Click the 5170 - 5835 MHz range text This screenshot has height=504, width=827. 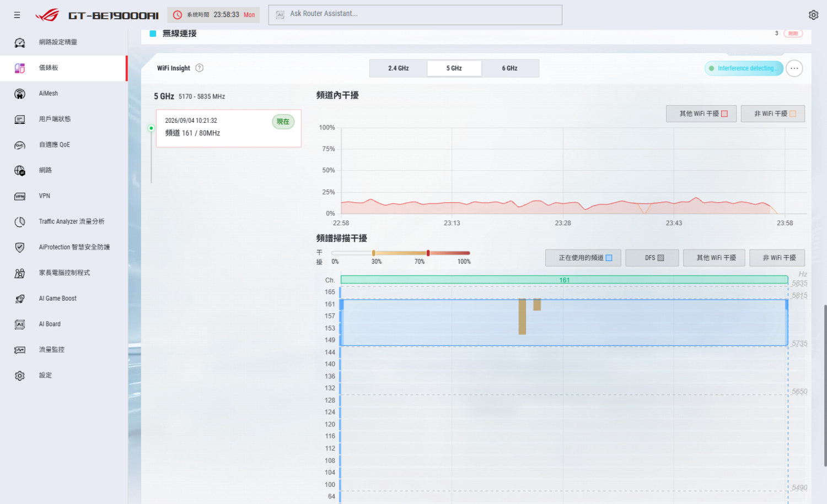coord(202,96)
